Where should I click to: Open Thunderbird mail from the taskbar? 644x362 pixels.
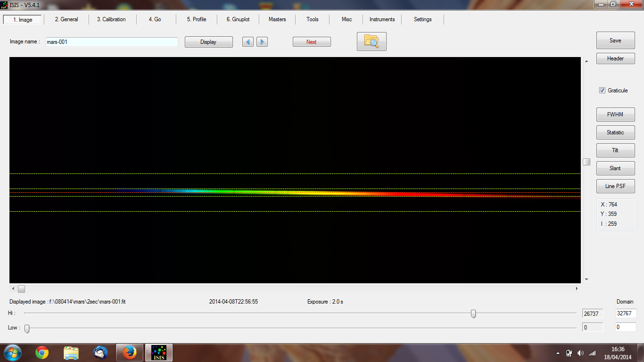point(100,353)
